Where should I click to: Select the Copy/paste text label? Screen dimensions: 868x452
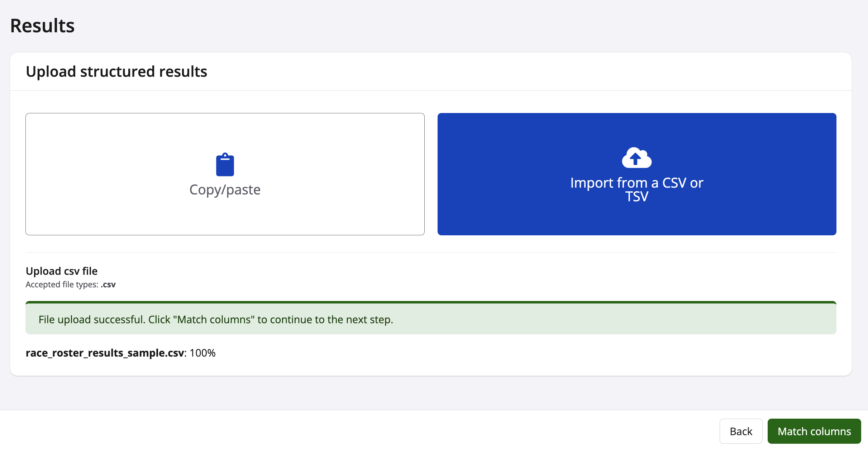[x=225, y=190]
